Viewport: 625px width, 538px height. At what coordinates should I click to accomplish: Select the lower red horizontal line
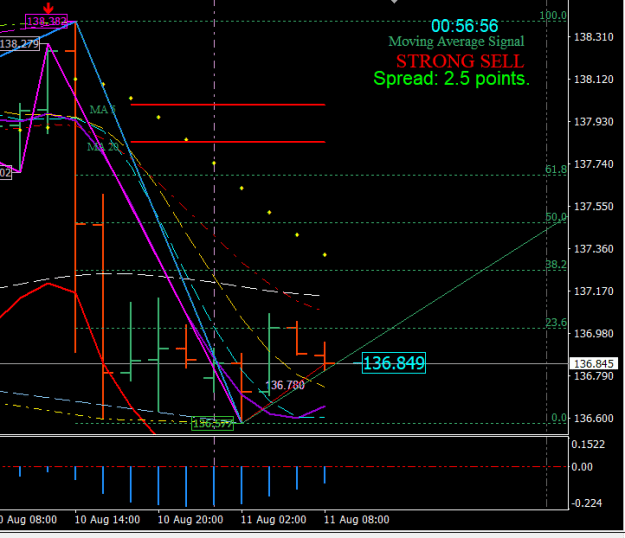(228, 141)
